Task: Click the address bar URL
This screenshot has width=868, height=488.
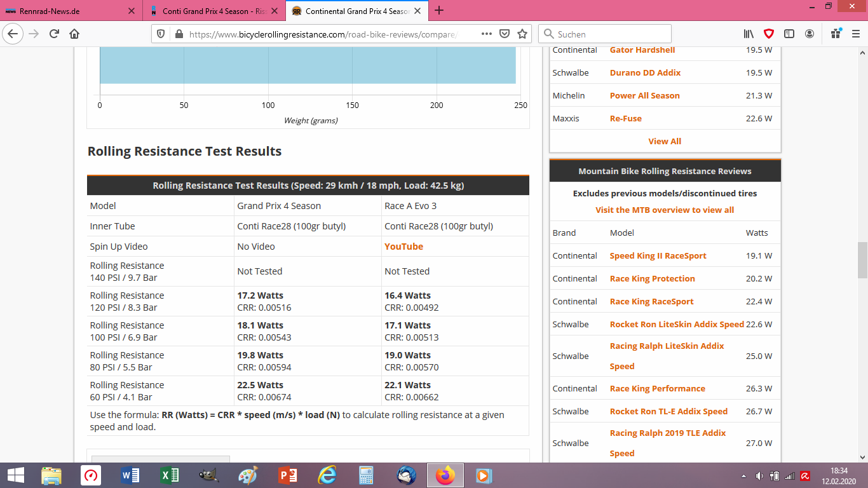Action: [x=323, y=34]
